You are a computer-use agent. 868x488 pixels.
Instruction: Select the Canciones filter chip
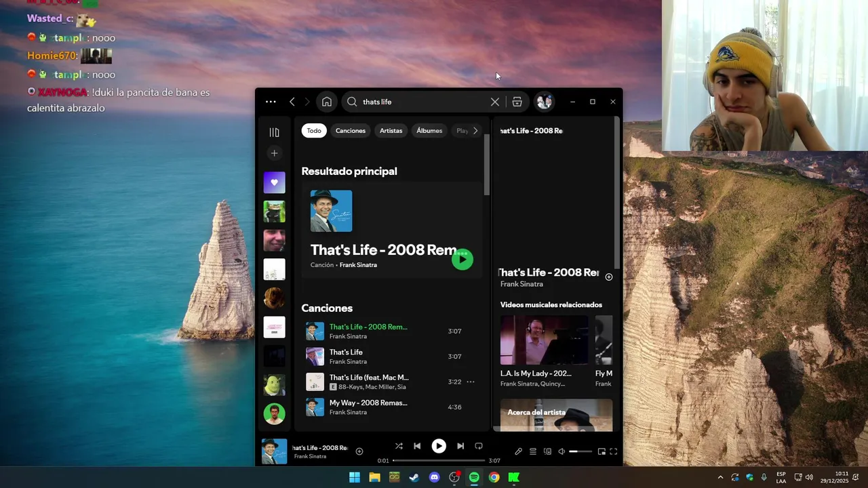click(351, 131)
